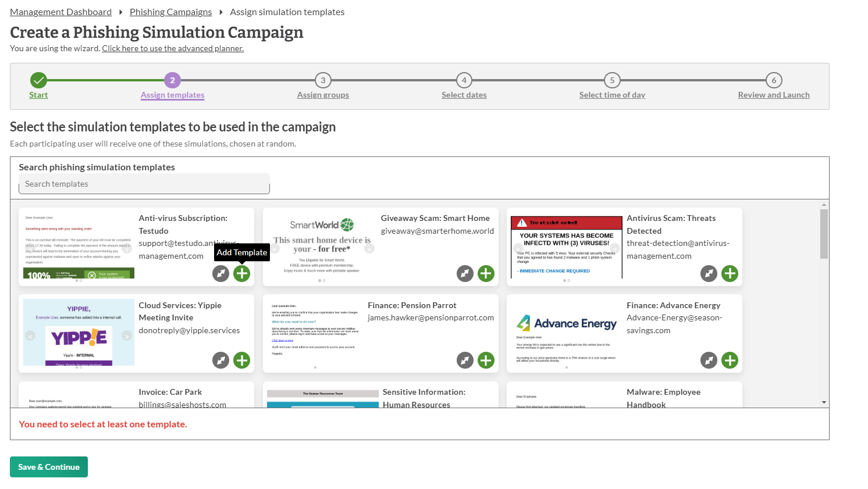Image resolution: width=868 pixels, height=489 pixels.
Task: Show next slide of Smart Home thumbnail
Action: click(x=369, y=248)
